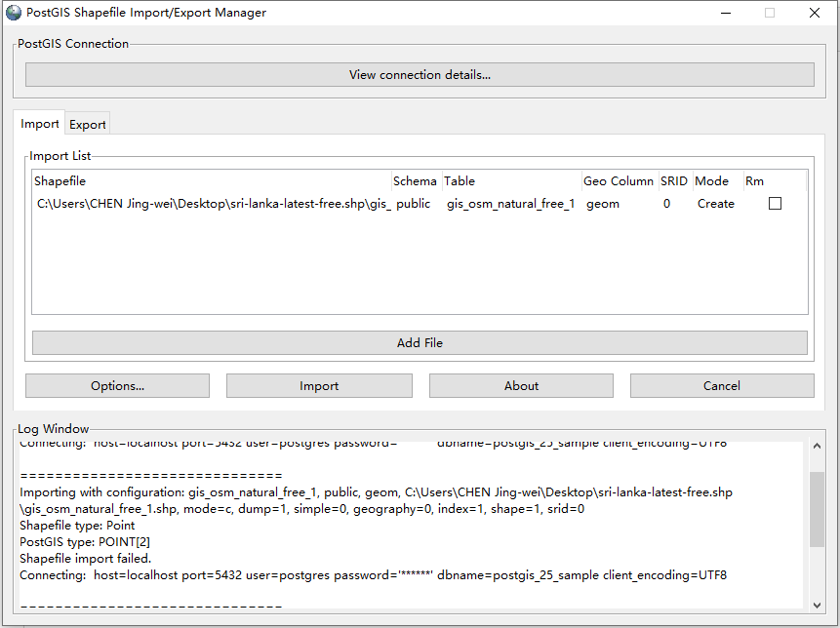Click the Geo Column header
This screenshot has height=628, width=840.
tap(619, 180)
